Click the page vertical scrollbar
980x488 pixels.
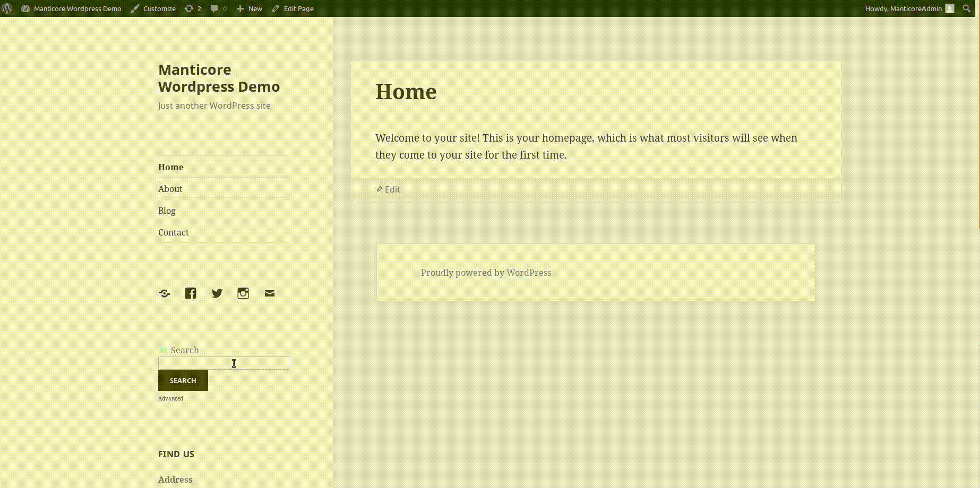(x=978, y=122)
